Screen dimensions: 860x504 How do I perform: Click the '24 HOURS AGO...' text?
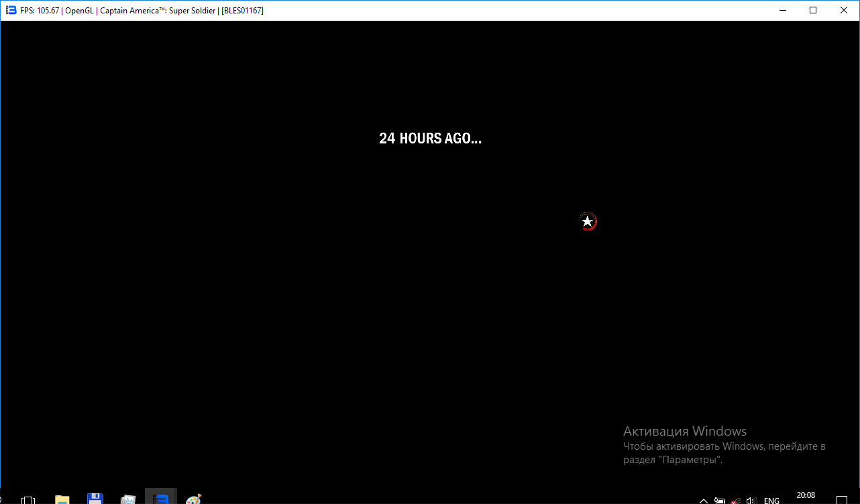(430, 139)
